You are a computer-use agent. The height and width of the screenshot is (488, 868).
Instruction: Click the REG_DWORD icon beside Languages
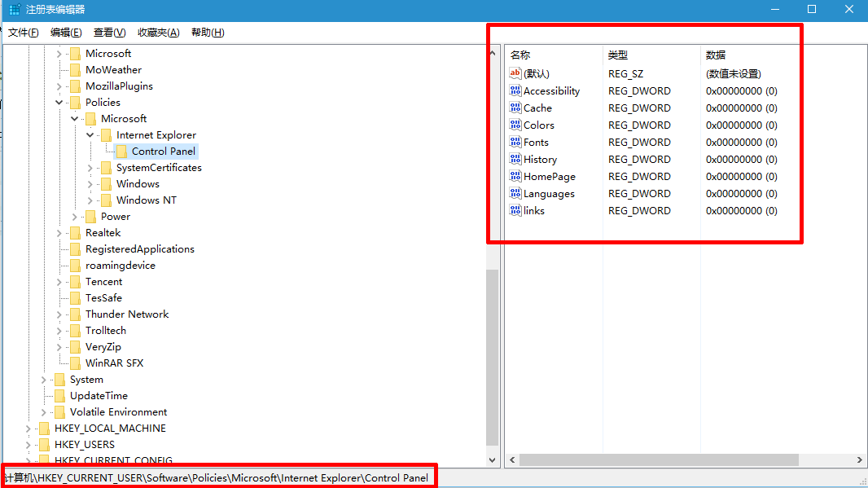515,193
